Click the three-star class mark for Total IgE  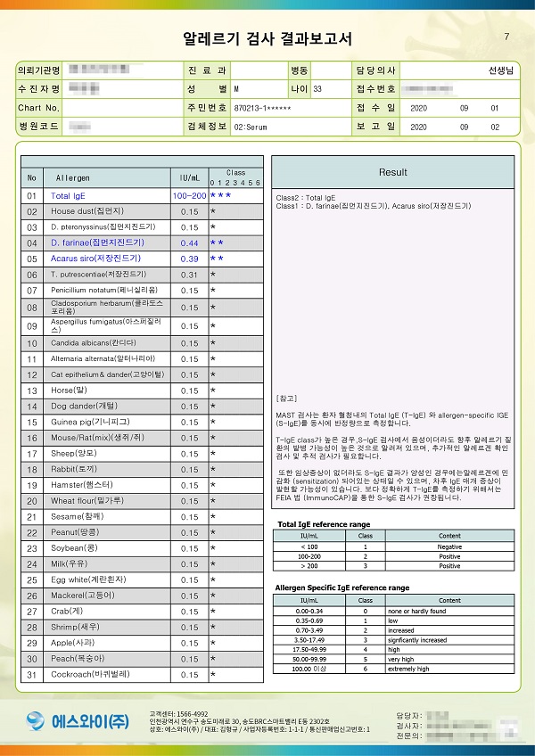tap(221, 195)
